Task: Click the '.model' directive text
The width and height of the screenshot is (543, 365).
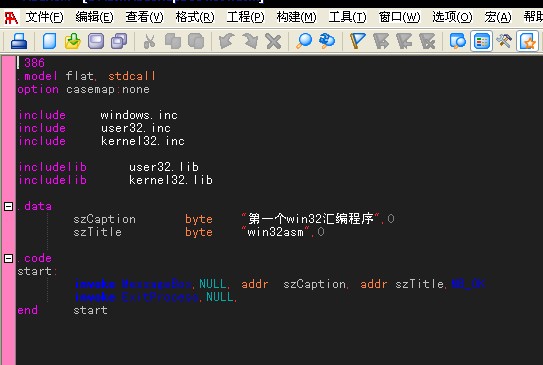Action: click(37, 76)
